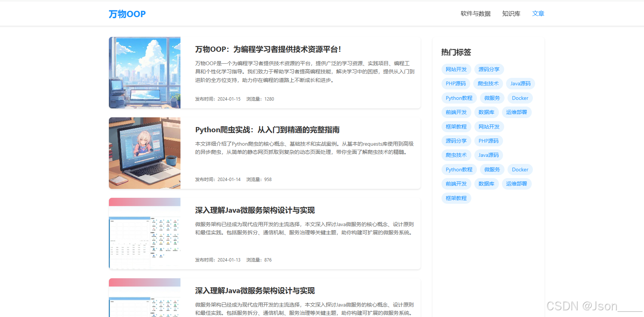Click the 浏览量: 1280 text
Viewport: 644px width, 317px height.
[x=260, y=99]
